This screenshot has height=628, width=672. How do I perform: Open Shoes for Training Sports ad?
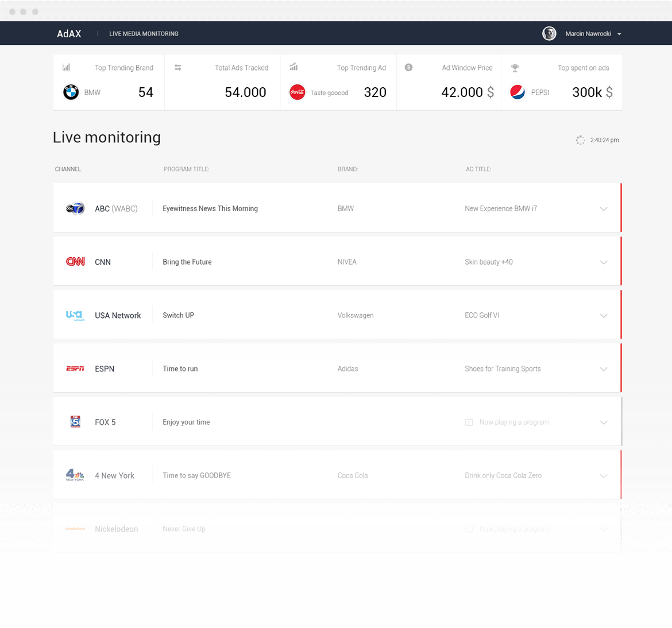tap(503, 369)
